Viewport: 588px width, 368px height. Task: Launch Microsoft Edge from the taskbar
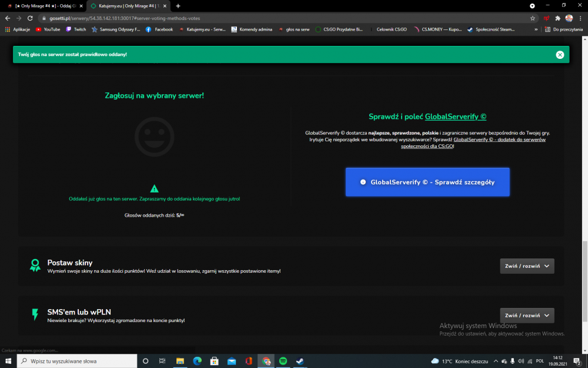(x=197, y=361)
